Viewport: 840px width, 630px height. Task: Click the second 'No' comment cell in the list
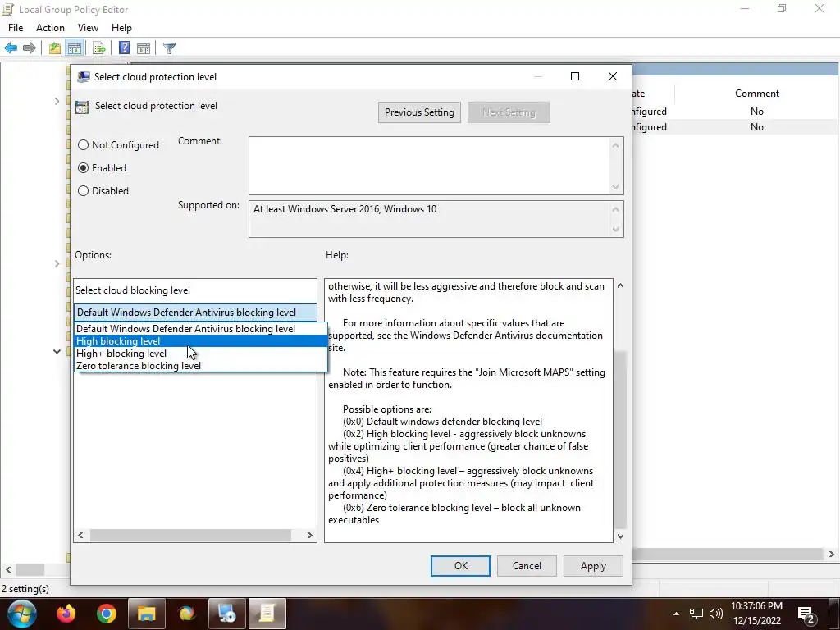pyautogui.click(x=756, y=127)
